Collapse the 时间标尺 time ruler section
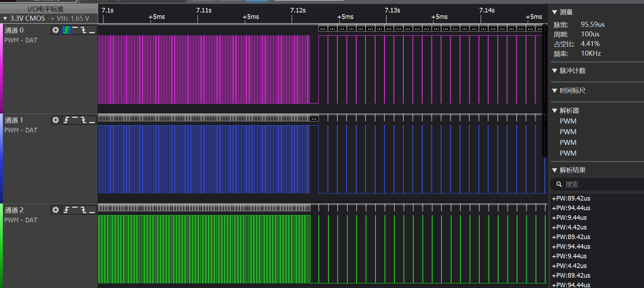Screen dimensions: 644x288 click(554, 91)
